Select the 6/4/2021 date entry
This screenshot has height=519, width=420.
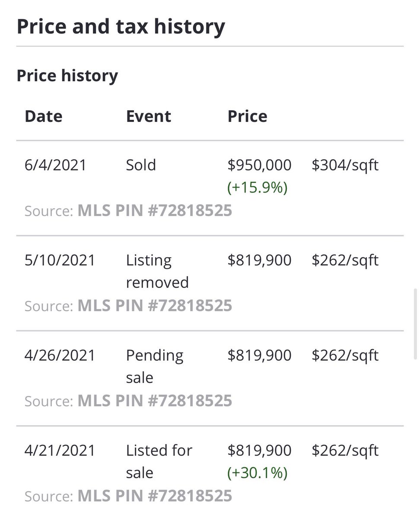pyautogui.click(x=55, y=165)
